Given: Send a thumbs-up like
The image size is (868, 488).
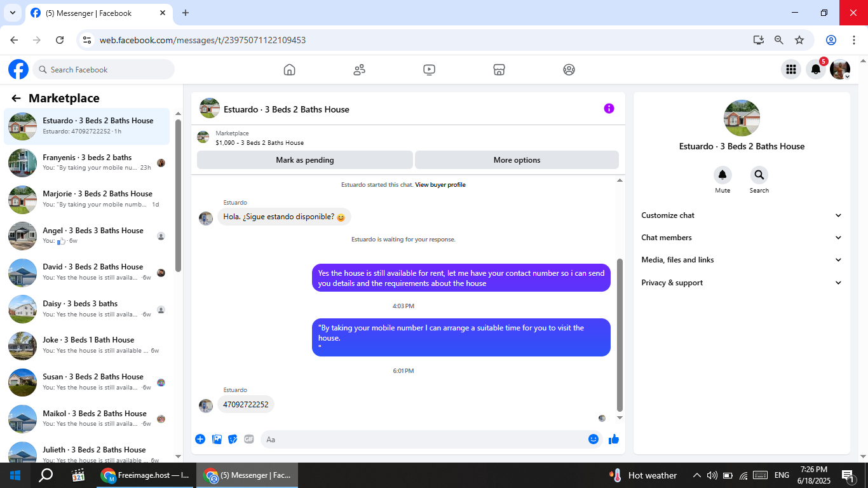Looking at the screenshot, I should (613, 439).
